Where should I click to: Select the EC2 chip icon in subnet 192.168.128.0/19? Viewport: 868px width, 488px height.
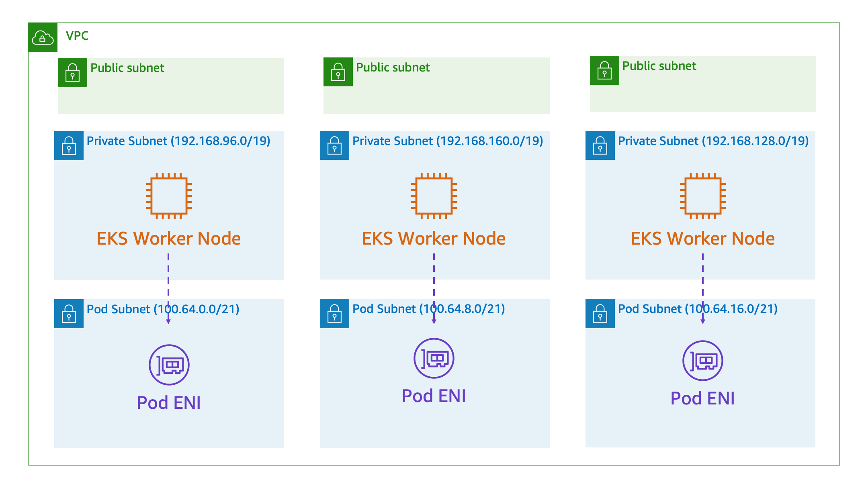pos(703,196)
